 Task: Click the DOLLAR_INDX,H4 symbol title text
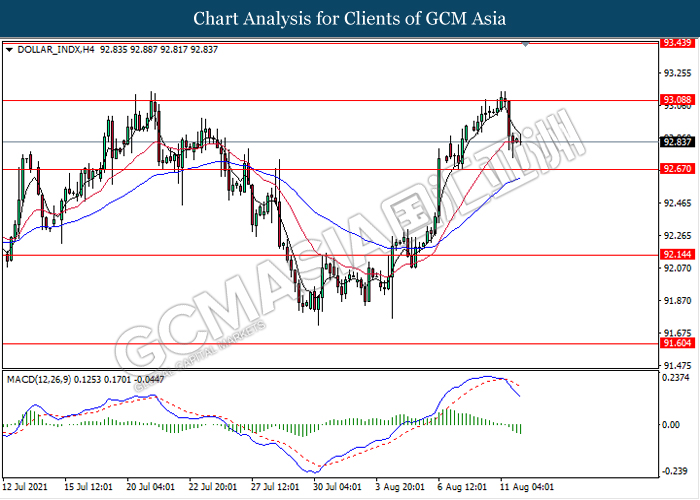tap(52, 48)
